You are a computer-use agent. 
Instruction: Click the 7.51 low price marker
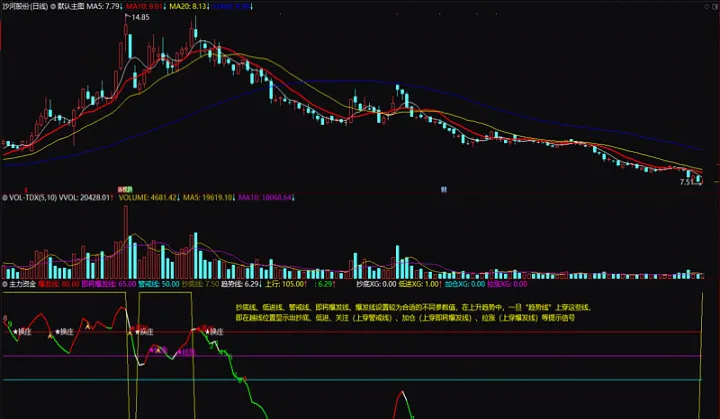pos(689,183)
